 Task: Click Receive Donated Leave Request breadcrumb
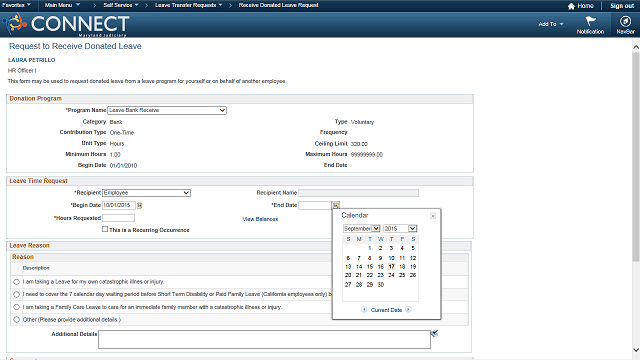click(278, 5)
